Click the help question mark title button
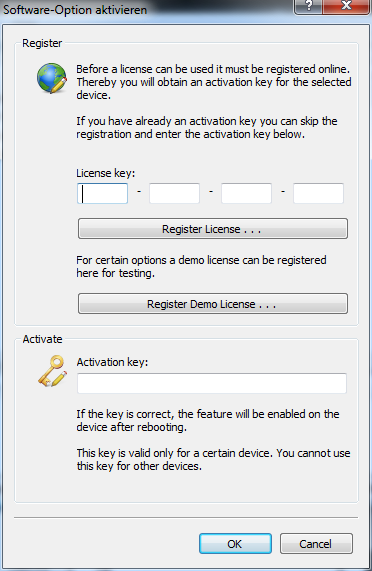 (308, 6)
